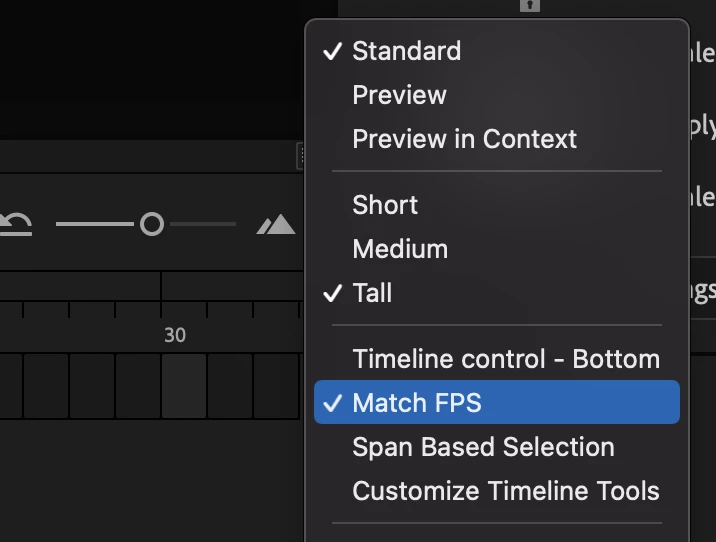The height and width of the screenshot is (542, 716).
Task: Click zoom slider track right of handle
Action: [205, 224]
